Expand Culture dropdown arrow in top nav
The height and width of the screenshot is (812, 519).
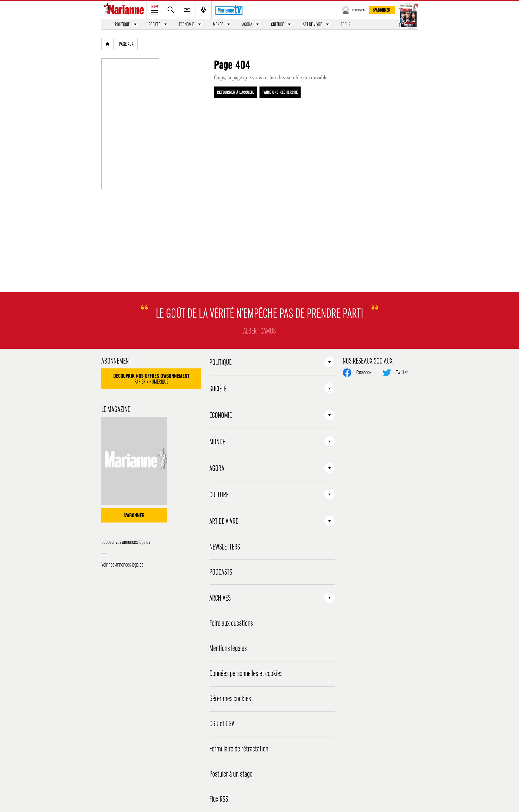pyautogui.click(x=289, y=24)
